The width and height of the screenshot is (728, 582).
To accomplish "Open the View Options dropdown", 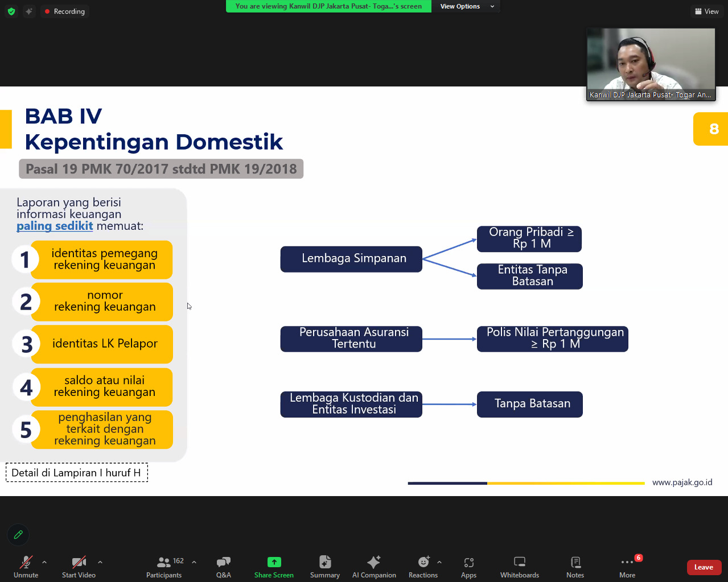I will 467,6.
